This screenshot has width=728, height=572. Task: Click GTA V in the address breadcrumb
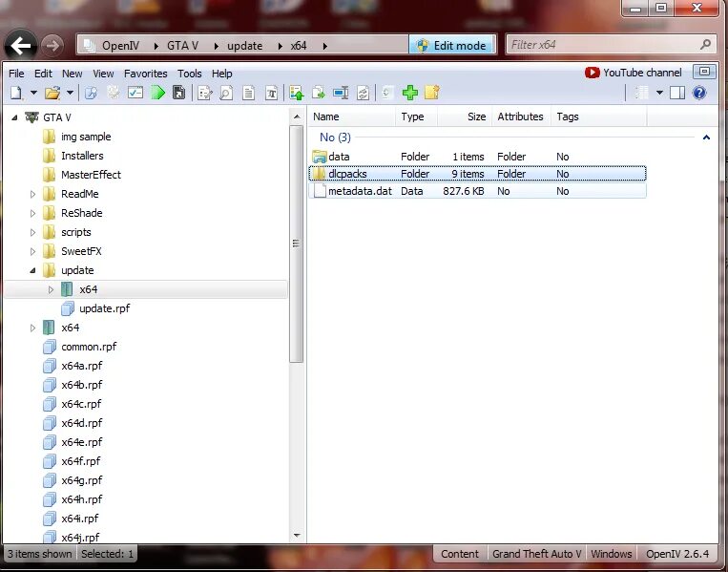182,46
